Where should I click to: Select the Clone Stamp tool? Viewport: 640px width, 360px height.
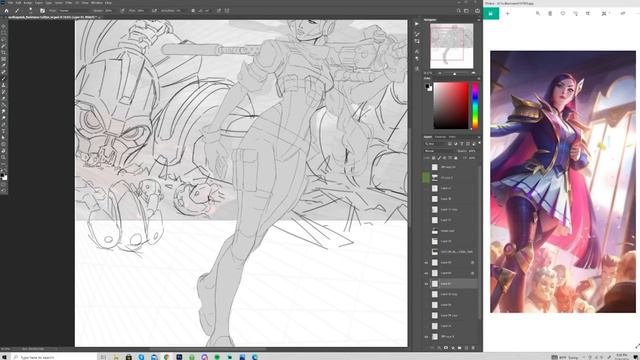[4, 85]
